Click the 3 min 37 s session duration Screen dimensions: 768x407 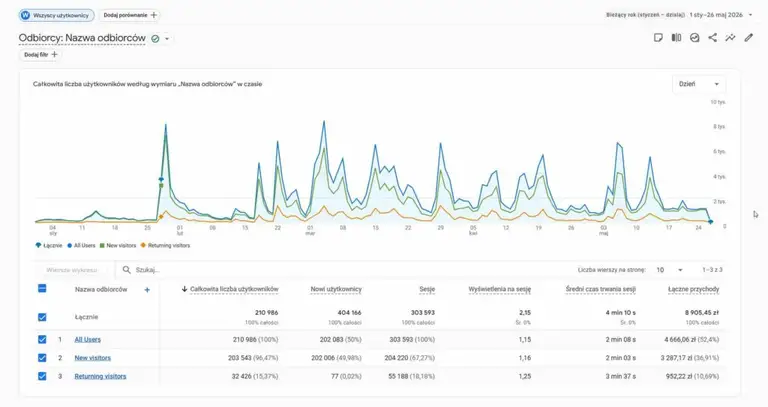click(621, 377)
